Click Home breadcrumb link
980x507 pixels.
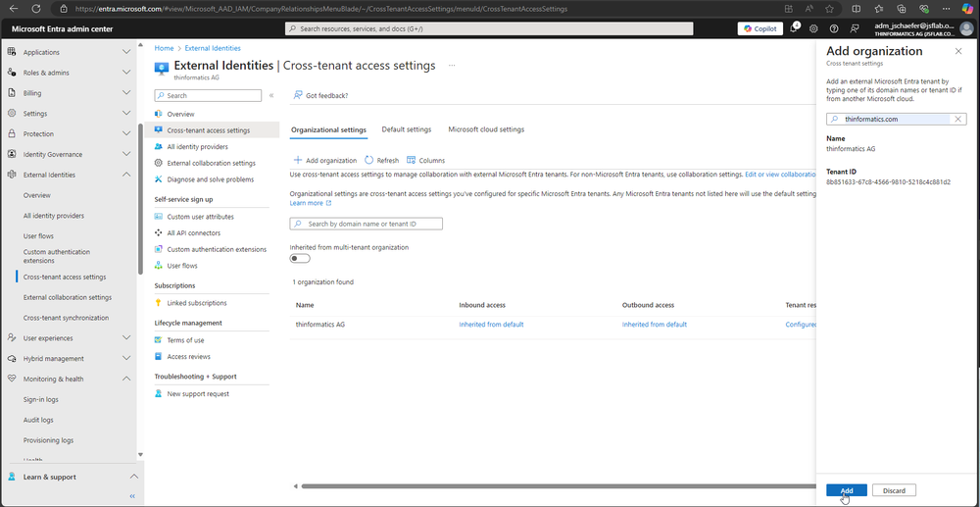[164, 48]
